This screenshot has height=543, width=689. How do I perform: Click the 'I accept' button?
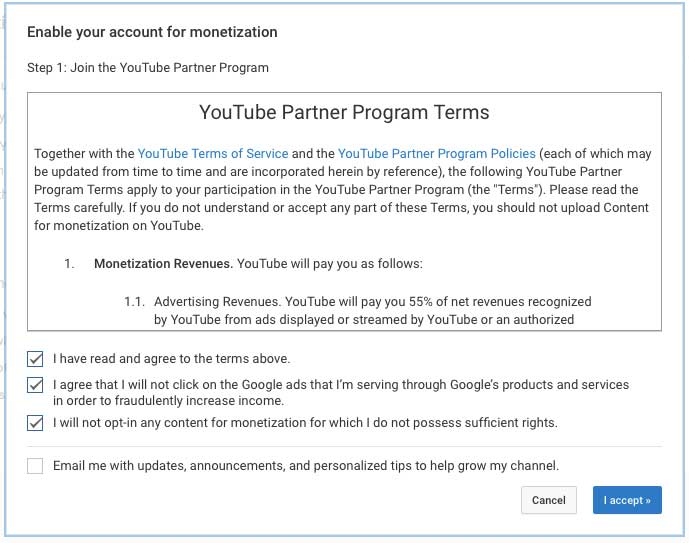pos(627,500)
